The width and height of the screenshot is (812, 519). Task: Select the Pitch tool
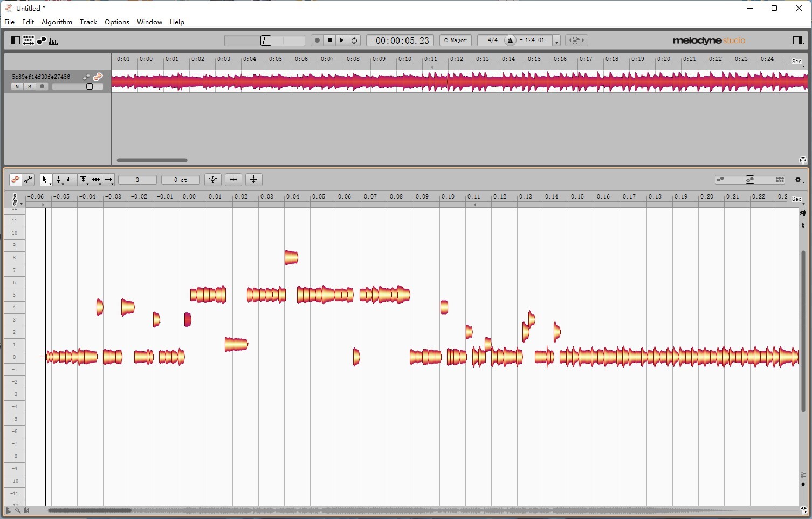(59, 180)
